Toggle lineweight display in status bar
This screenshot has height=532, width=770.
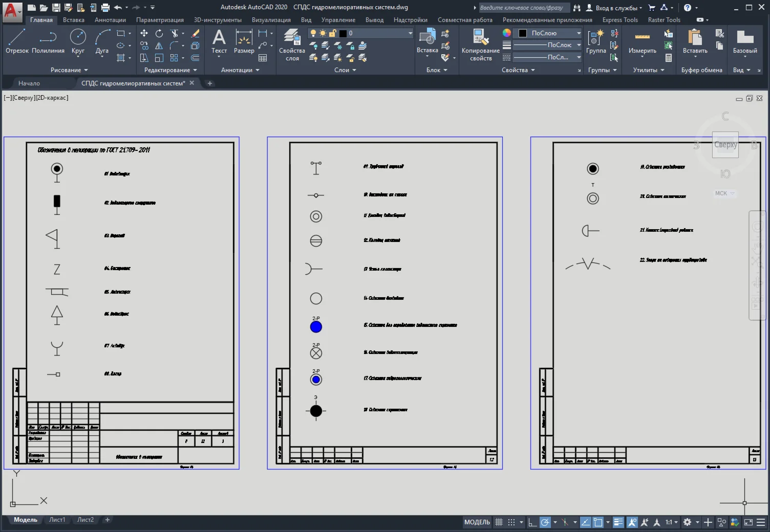coord(618,522)
